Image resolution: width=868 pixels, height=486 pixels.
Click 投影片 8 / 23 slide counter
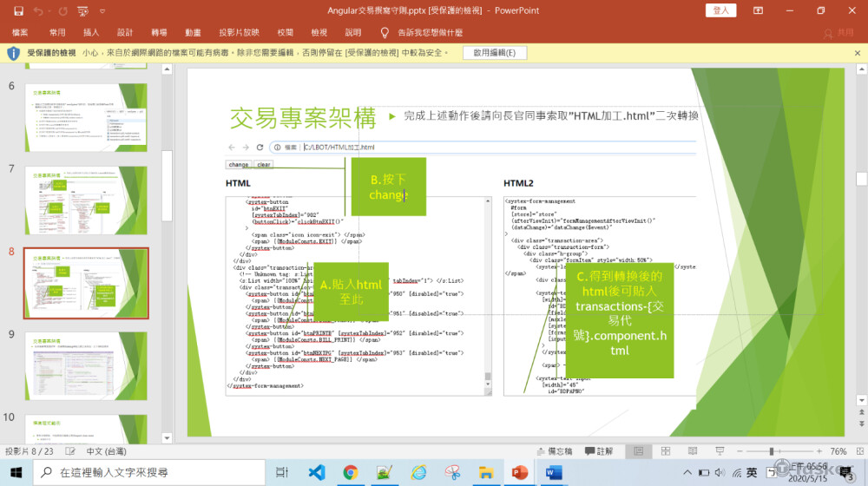click(29, 451)
